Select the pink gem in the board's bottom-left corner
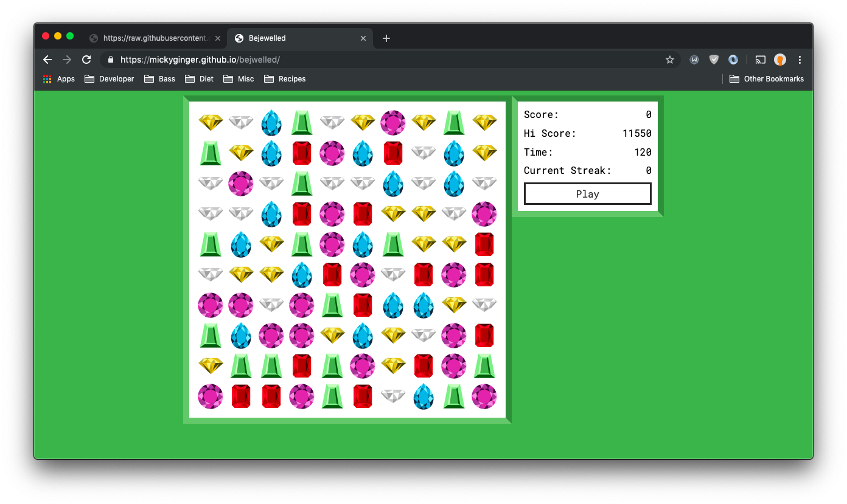The image size is (847, 504). tap(211, 396)
